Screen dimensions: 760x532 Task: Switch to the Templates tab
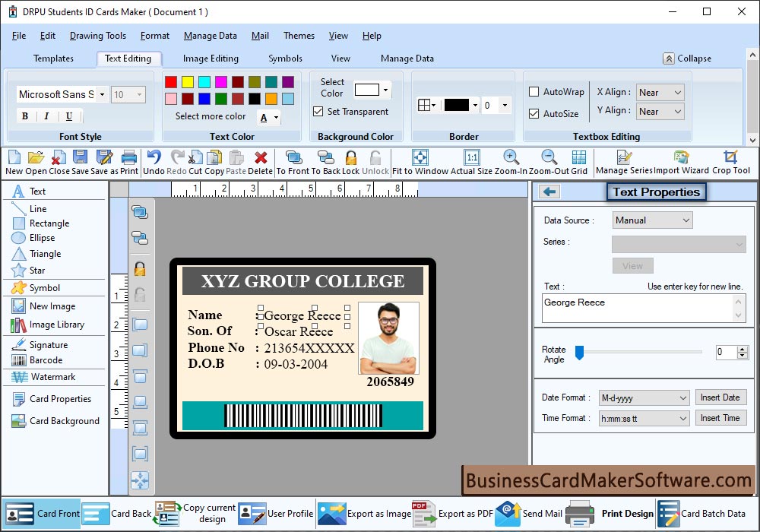[53, 59]
